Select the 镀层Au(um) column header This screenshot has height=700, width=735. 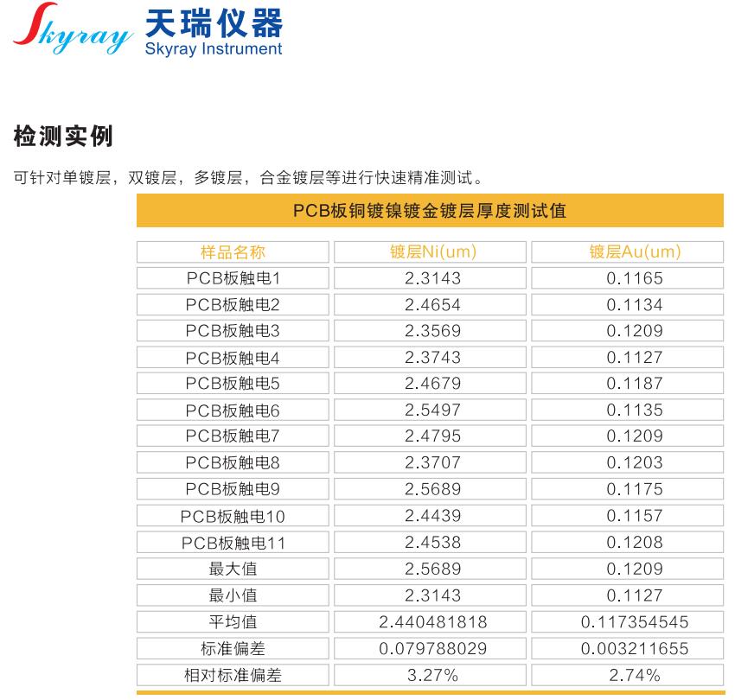pyautogui.click(x=635, y=252)
